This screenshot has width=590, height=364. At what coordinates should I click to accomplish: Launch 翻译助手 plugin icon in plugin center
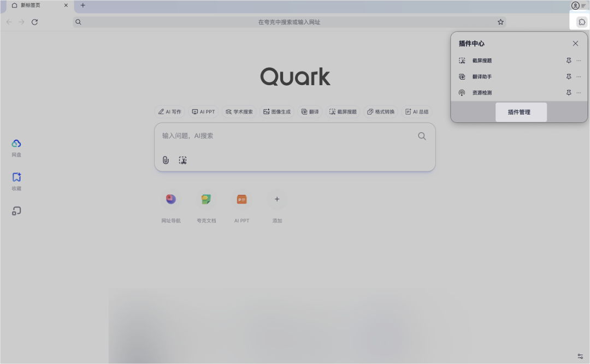[462, 77]
